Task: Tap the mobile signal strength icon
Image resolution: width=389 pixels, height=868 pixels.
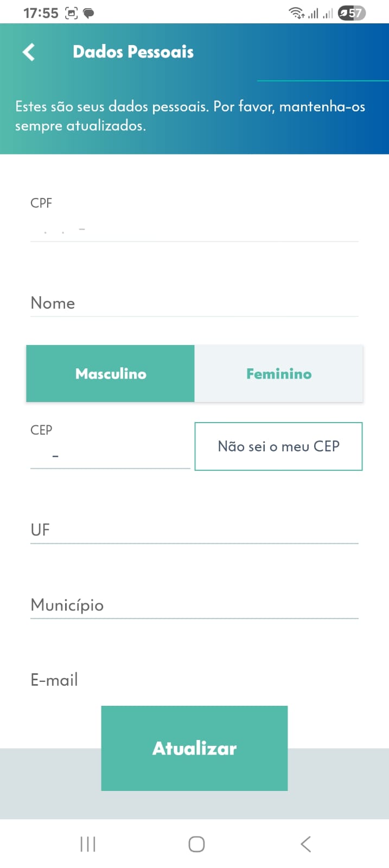Action: pos(314,14)
